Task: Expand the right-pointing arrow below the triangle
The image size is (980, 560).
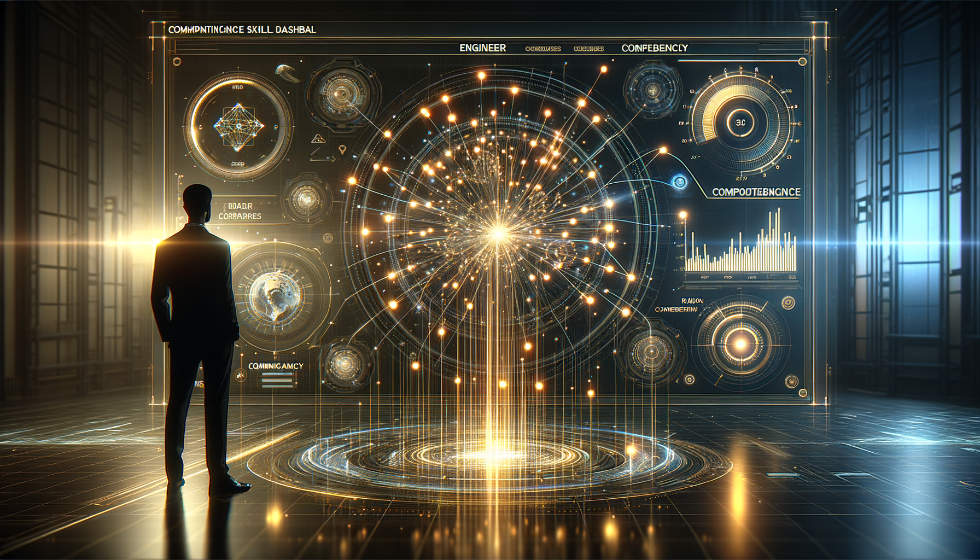Action: click(x=323, y=159)
